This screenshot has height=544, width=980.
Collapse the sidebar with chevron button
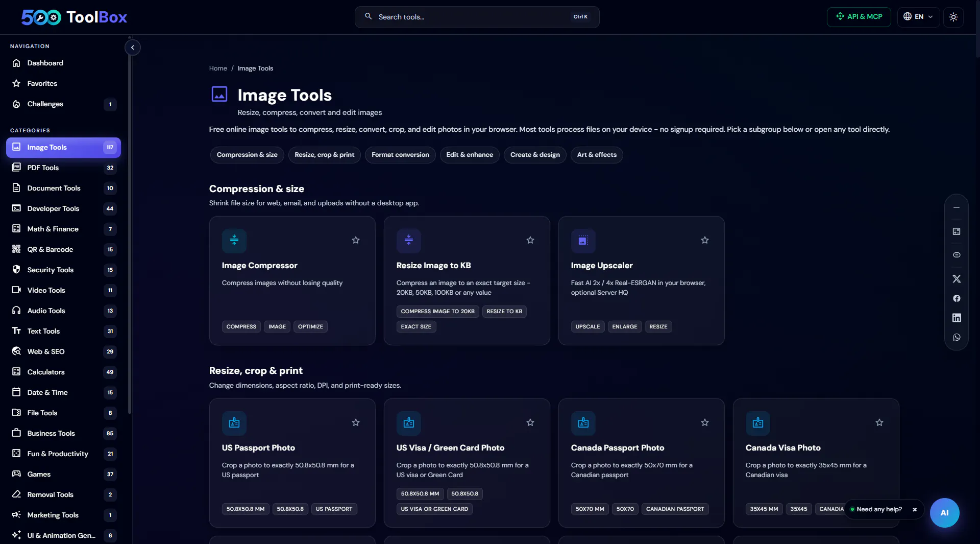coord(133,48)
